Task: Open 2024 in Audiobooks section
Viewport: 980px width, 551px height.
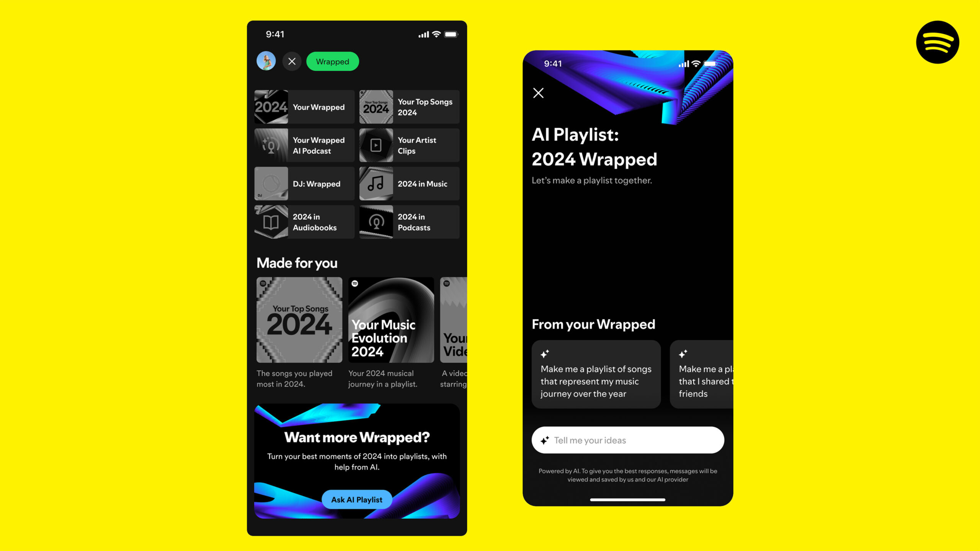Action: click(304, 222)
